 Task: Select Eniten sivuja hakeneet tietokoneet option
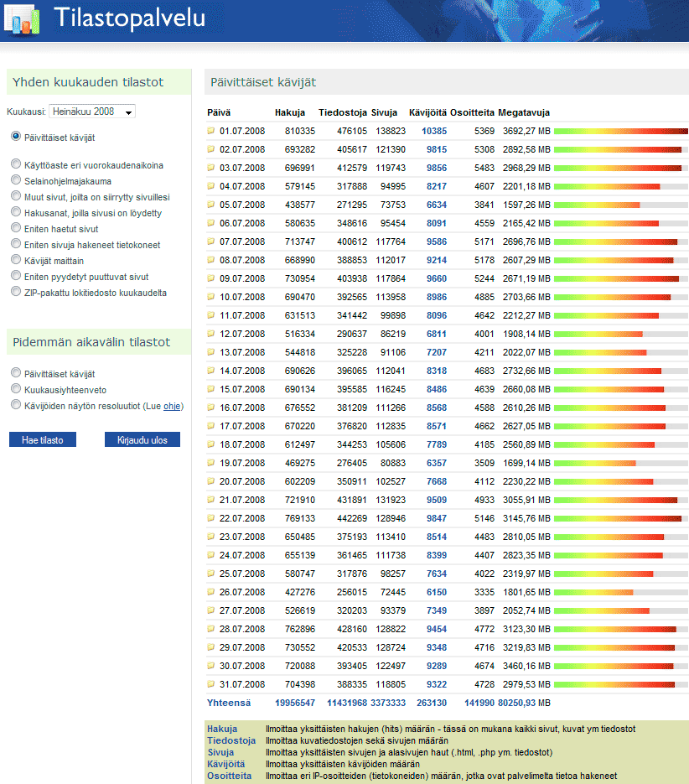point(16,243)
